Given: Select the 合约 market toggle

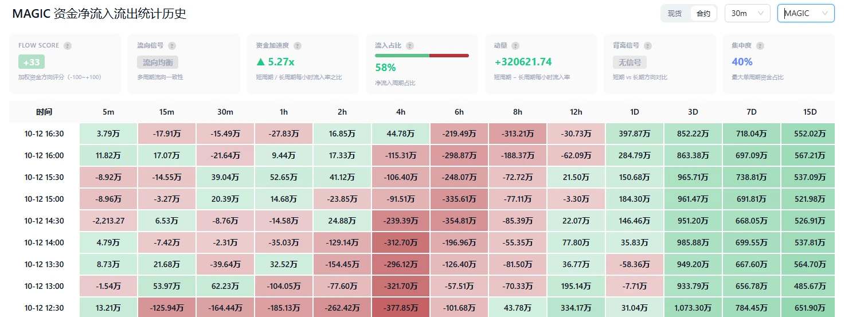Looking at the screenshot, I should (703, 14).
